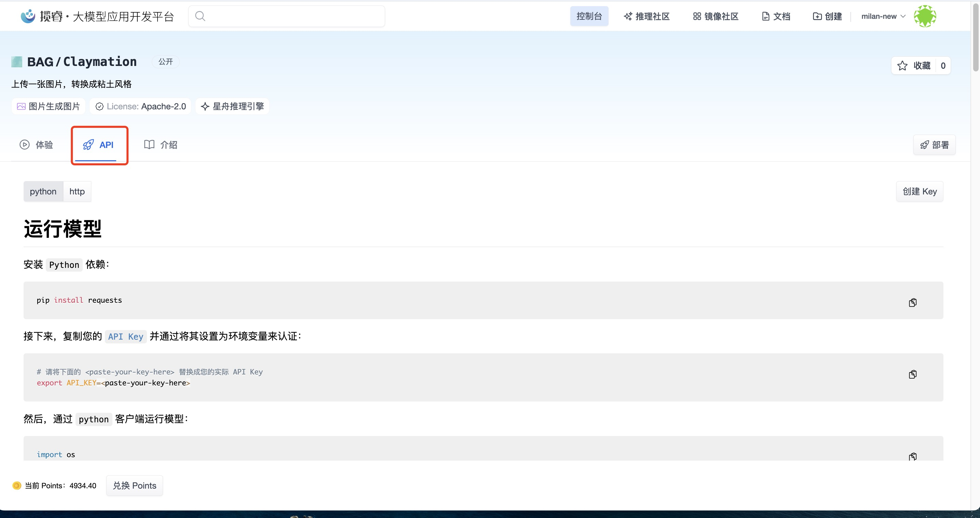Go to 推理社区 in the top navigation
This screenshot has width=980, height=518.
coord(647,16)
